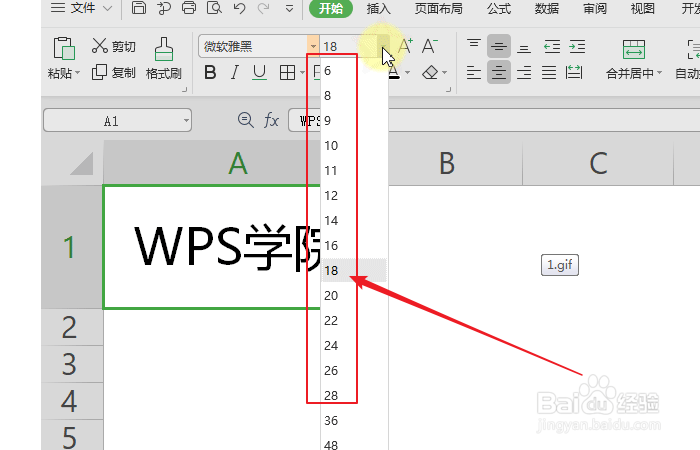This screenshot has height=450, width=700.
Task: Click distributed alignment icon
Action: (574, 72)
